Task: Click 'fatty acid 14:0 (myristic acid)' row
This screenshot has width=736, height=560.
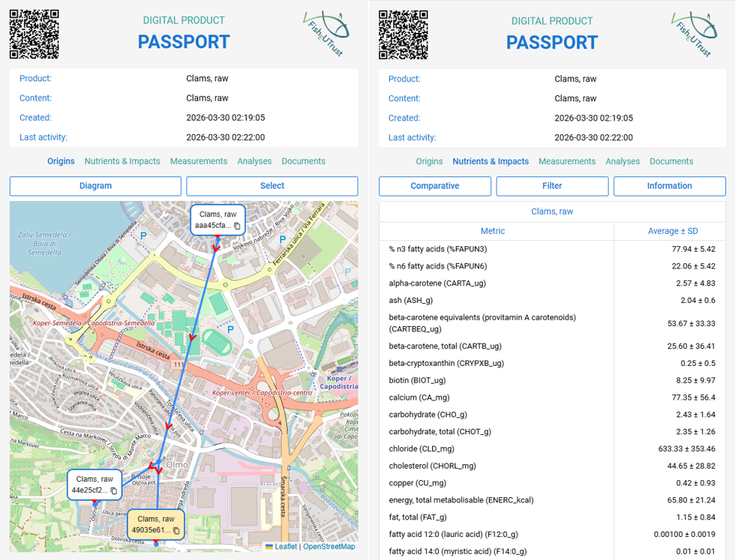Action: (552, 552)
